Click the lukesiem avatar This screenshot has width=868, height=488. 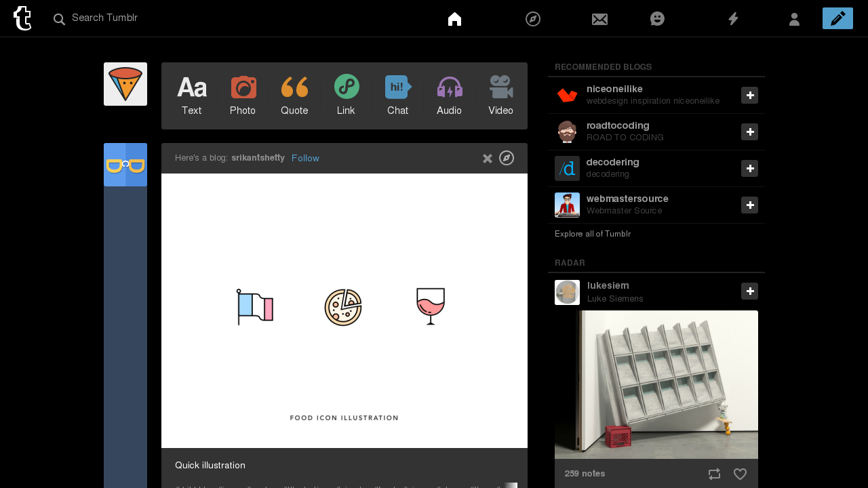coord(567,292)
